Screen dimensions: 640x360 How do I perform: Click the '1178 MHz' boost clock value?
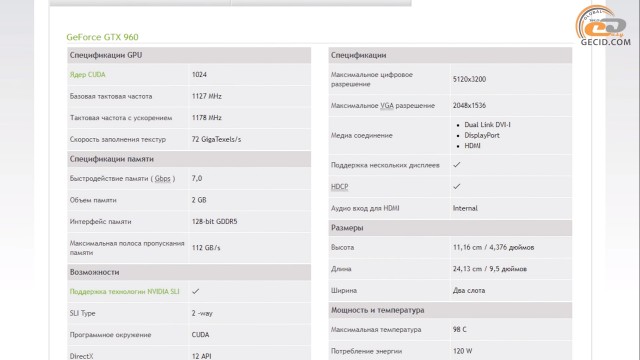pyautogui.click(x=207, y=118)
